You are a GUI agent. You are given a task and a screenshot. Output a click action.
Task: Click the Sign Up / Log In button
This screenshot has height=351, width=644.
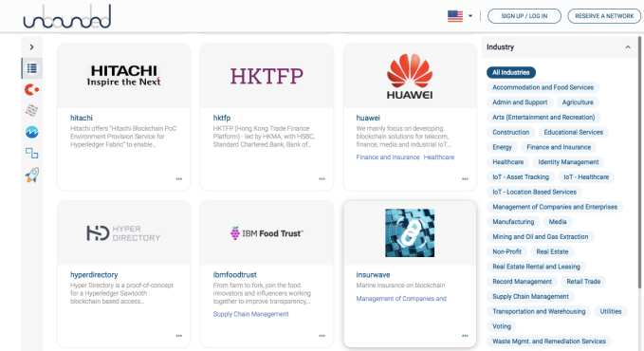pyautogui.click(x=524, y=16)
